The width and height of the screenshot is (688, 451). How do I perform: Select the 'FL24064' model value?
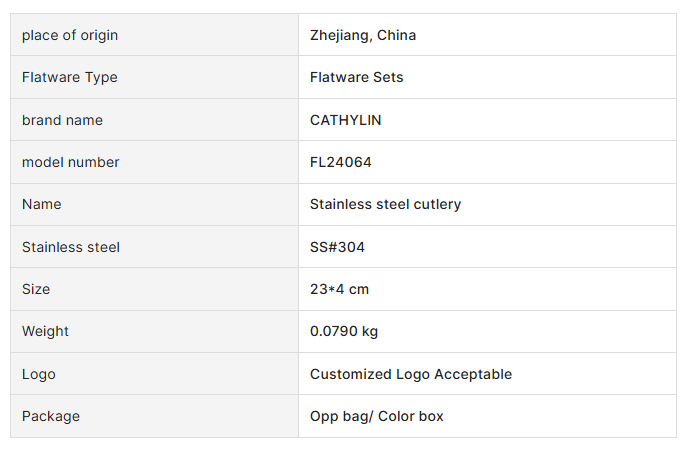[x=341, y=162]
